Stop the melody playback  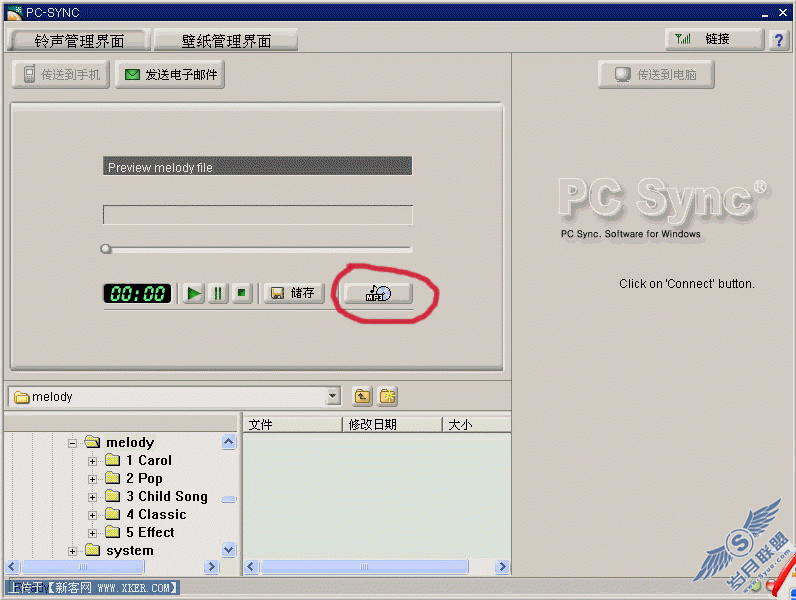(x=242, y=293)
